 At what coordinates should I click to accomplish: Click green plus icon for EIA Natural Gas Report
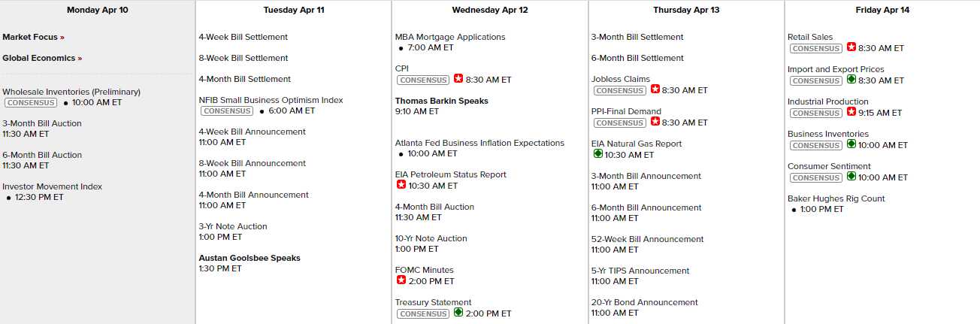tap(598, 154)
